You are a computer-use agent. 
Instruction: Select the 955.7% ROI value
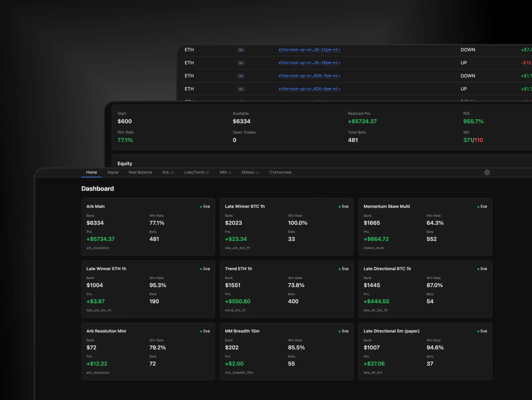[x=473, y=121]
